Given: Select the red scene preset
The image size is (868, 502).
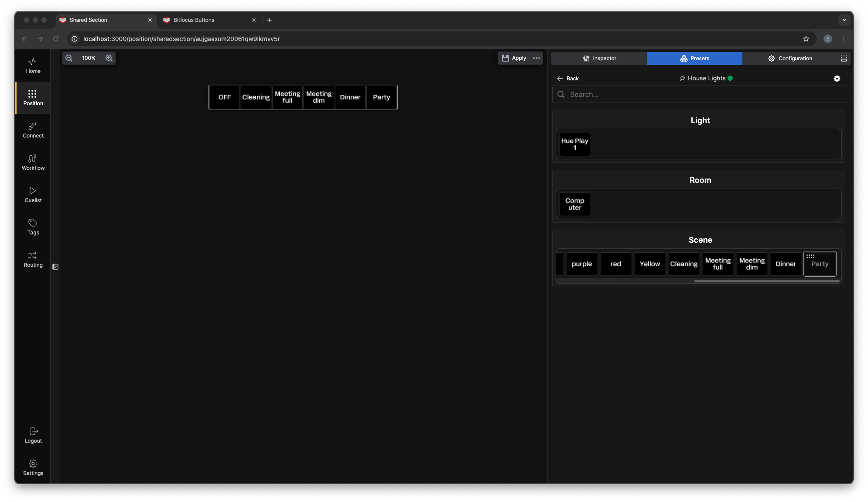Looking at the screenshot, I should tap(616, 264).
